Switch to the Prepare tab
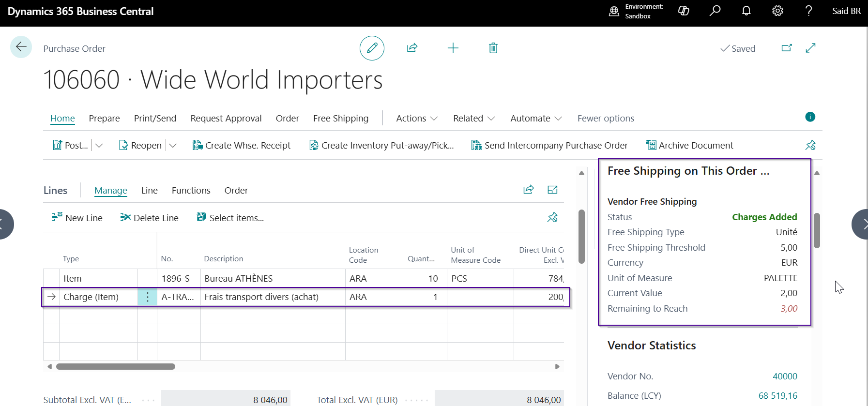The image size is (868, 406). click(x=104, y=118)
